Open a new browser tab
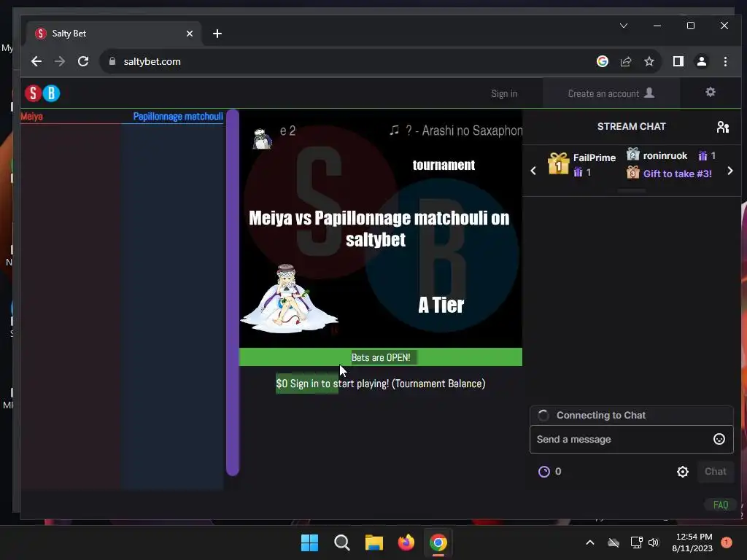The height and width of the screenshot is (560, 747). pos(217,34)
